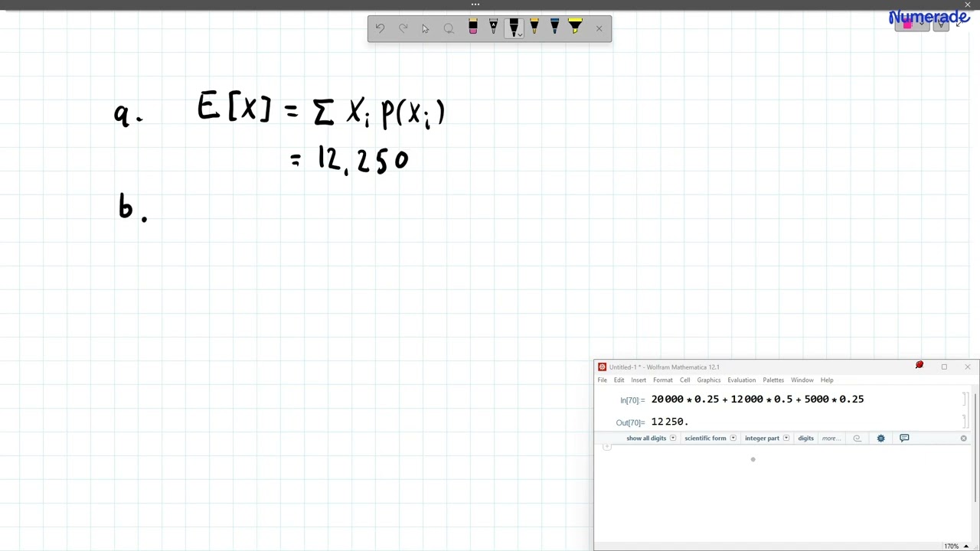Screen dimensions: 980x551
Task: Click the Numerade logo
Action: 929,17
